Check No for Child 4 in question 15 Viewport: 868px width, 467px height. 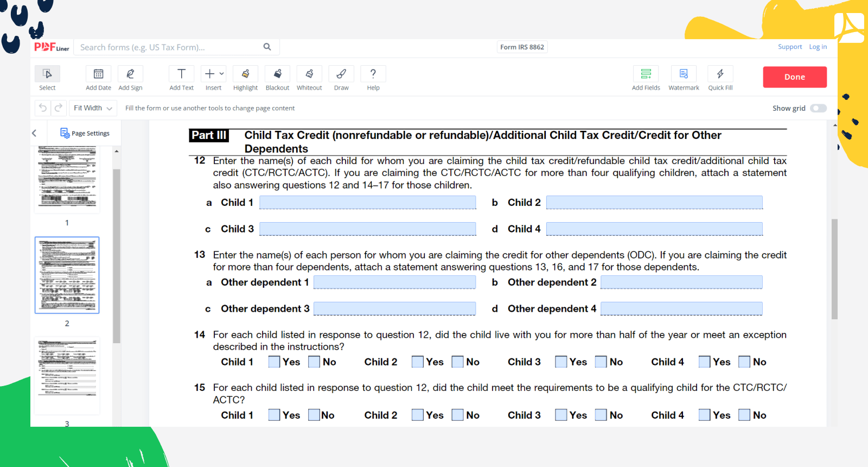(x=744, y=415)
